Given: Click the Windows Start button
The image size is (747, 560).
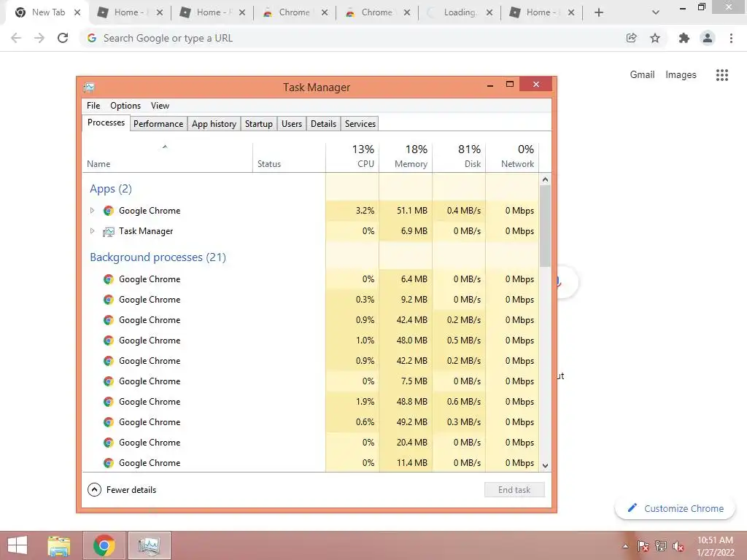Looking at the screenshot, I should point(18,545).
